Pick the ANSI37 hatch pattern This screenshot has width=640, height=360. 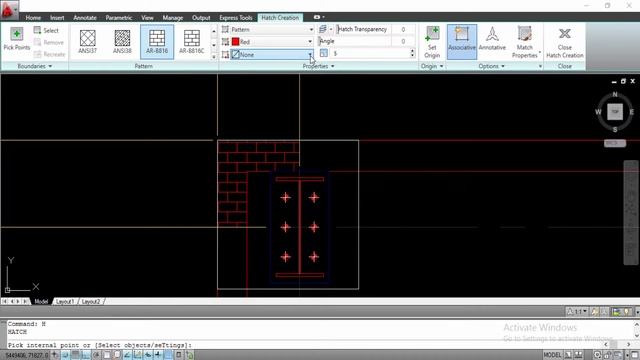pos(88,42)
